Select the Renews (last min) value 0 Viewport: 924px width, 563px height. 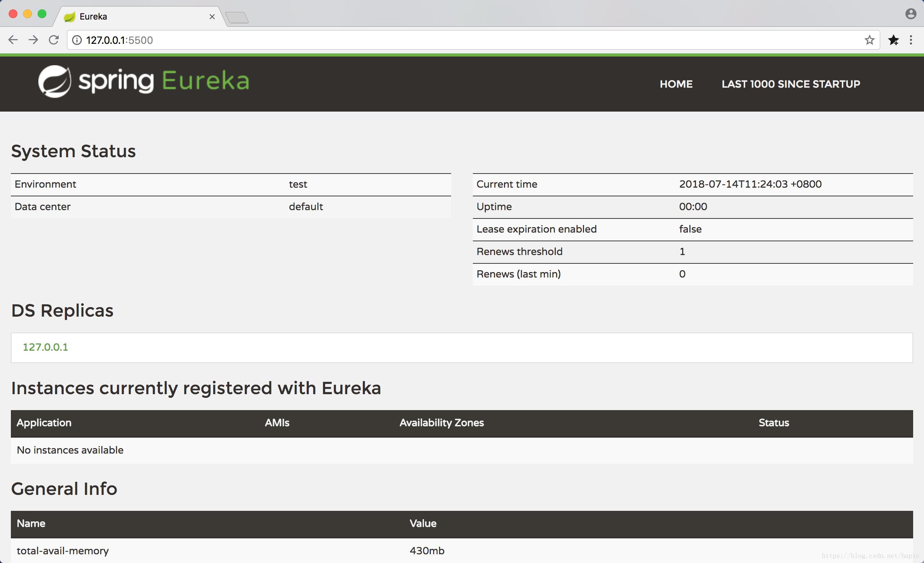[682, 274]
